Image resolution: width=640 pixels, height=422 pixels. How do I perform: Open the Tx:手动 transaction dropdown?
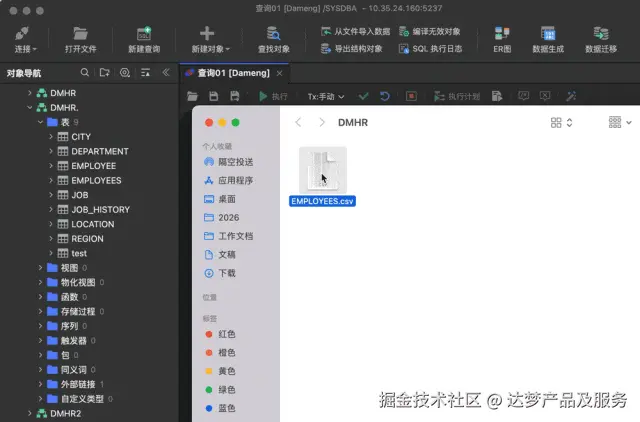tap(326, 97)
